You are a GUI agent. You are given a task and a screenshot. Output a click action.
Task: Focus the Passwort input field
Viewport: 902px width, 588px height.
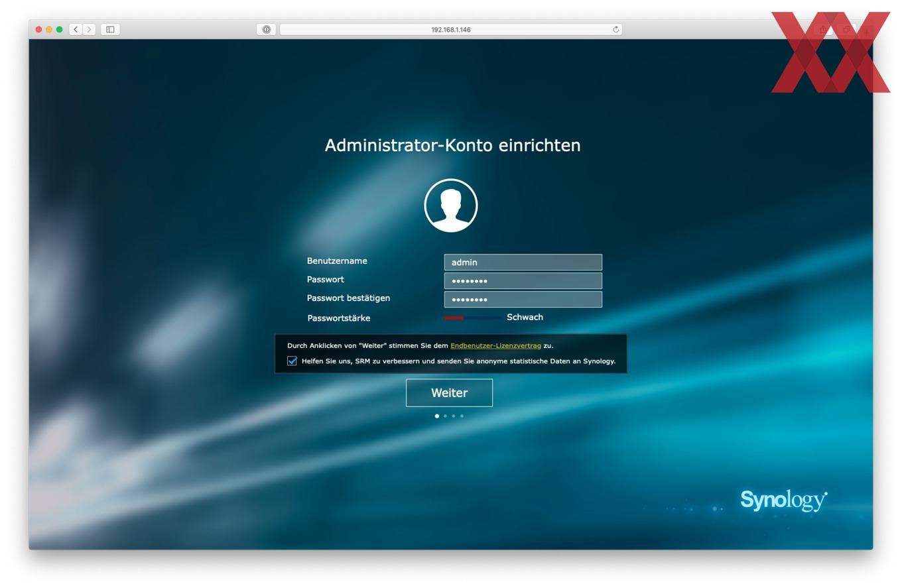click(x=523, y=280)
